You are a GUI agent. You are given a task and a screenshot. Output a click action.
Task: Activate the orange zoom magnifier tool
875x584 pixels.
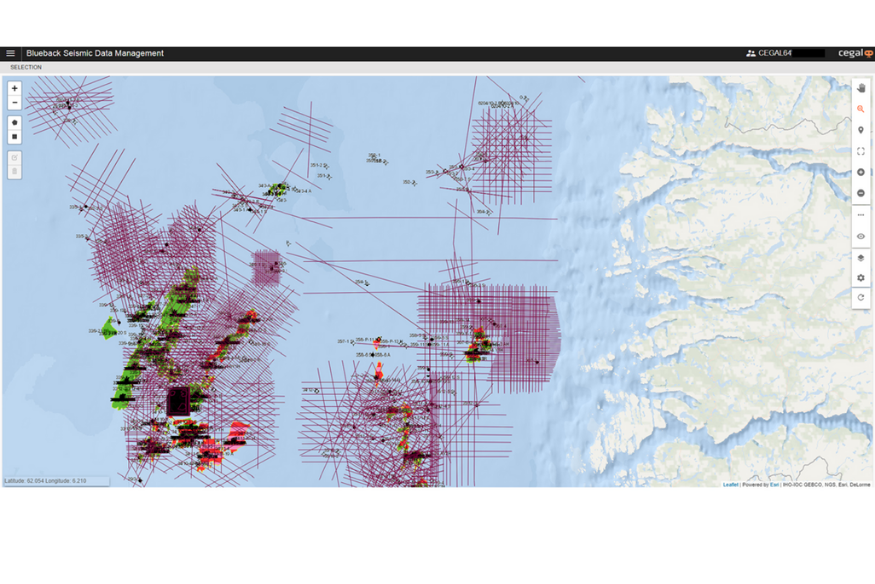[x=861, y=109]
